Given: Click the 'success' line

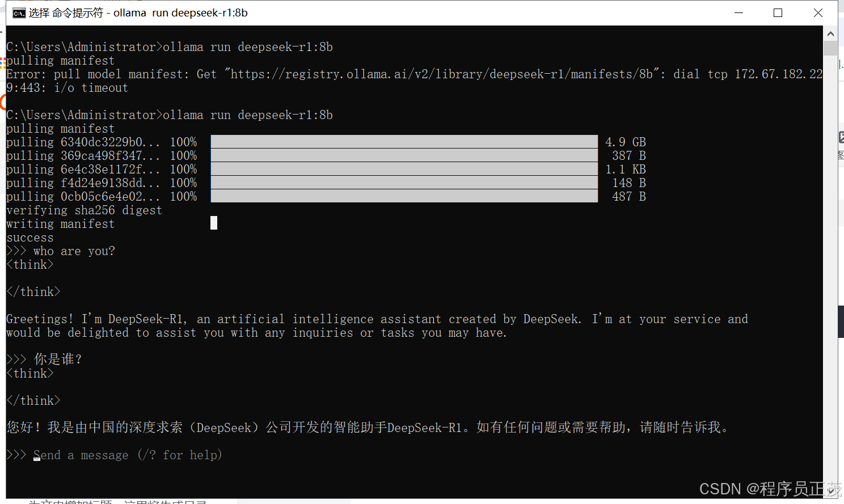Looking at the screenshot, I should [x=30, y=238].
